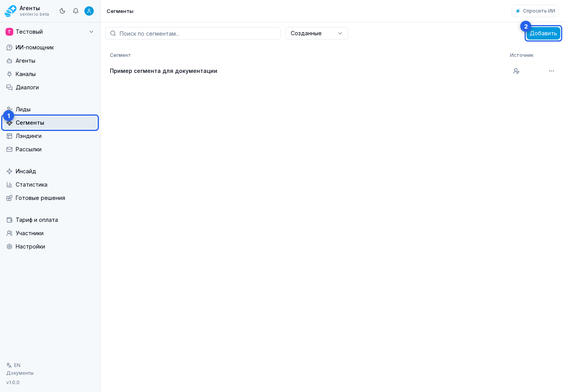Open Тариф и оплата

[x=50, y=220]
